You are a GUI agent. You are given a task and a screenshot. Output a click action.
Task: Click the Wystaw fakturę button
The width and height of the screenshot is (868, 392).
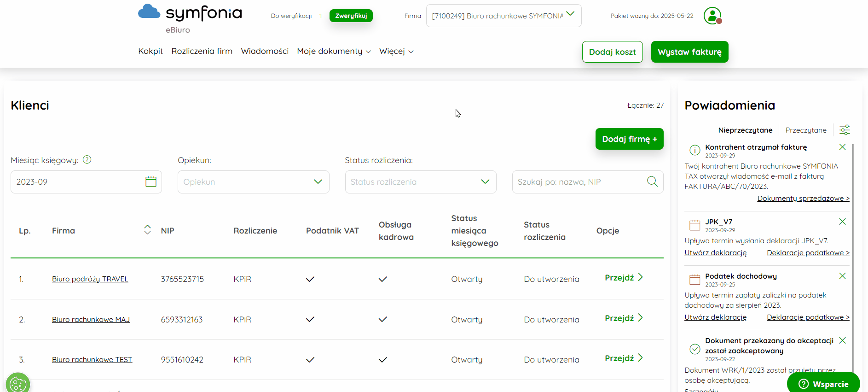coord(690,52)
